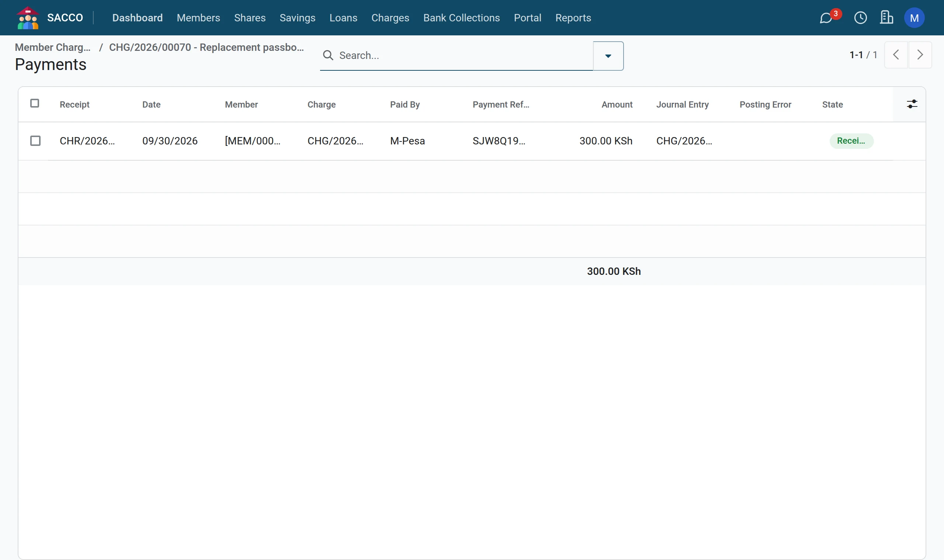Open the activities clock icon

[x=861, y=18]
